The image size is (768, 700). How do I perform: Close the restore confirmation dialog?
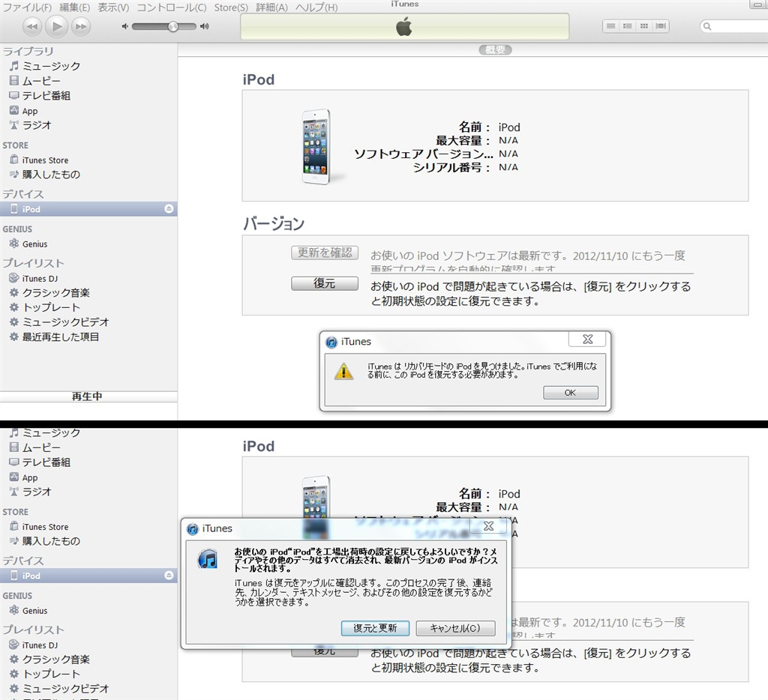coord(488,525)
